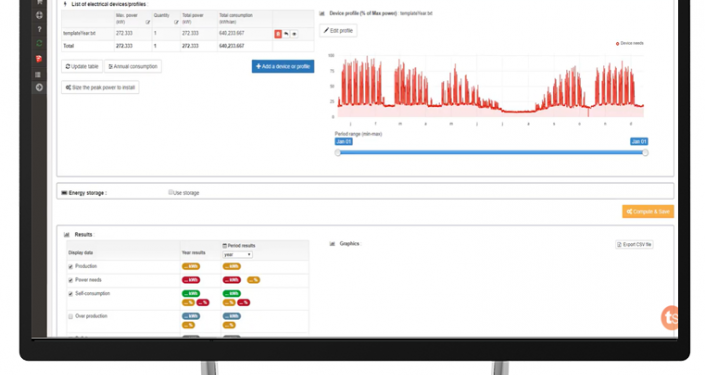Open the Annual consumption button
Viewport: 705px width, 375px height.
133,67
